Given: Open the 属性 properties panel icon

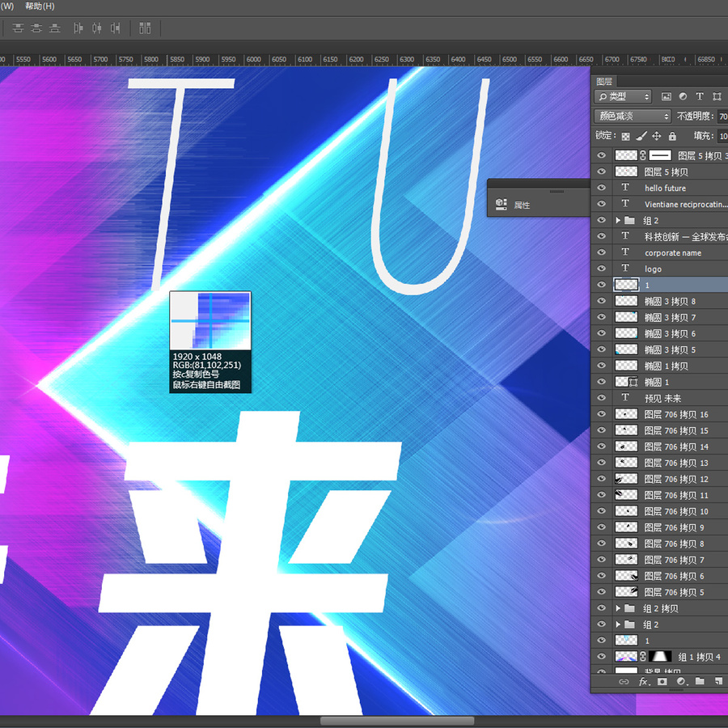Looking at the screenshot, I should tap(501, 205).
